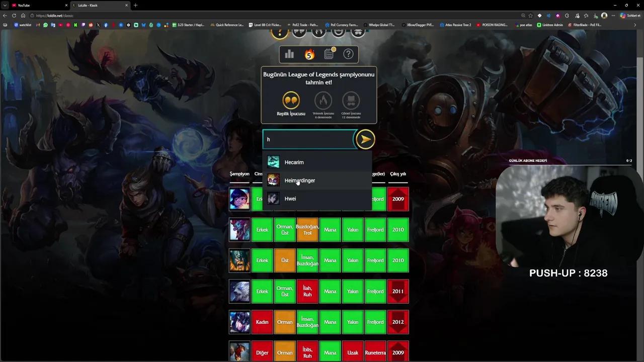Image resolution: width=644 pixels, height=362 pixels.
Task: Select the Görsel İpucusu hat clue
Action: tap(351, 105)
